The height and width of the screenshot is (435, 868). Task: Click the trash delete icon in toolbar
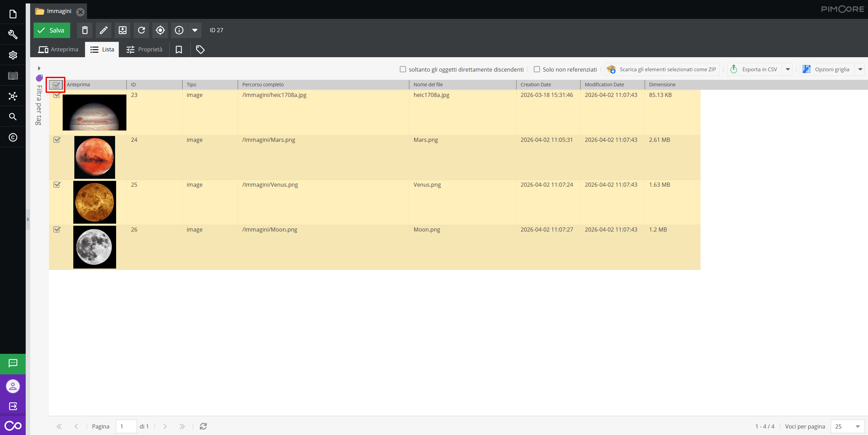pyautogui.click(x=85, y=30)
